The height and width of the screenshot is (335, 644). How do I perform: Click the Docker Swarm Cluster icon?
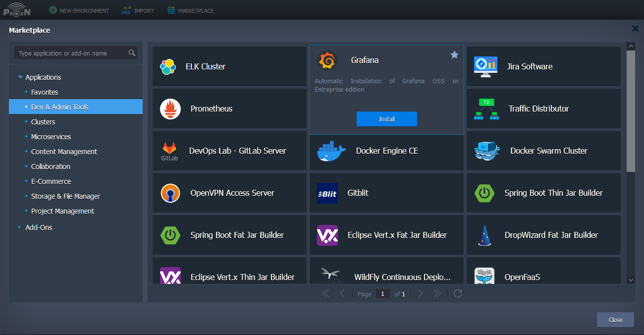point(487,151)
